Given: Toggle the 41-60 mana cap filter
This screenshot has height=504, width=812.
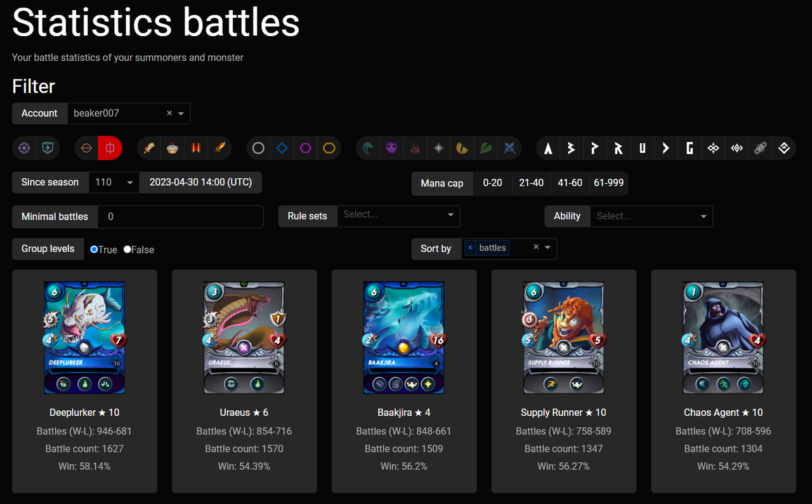Looking at the screenshot, I should [570, 183].
